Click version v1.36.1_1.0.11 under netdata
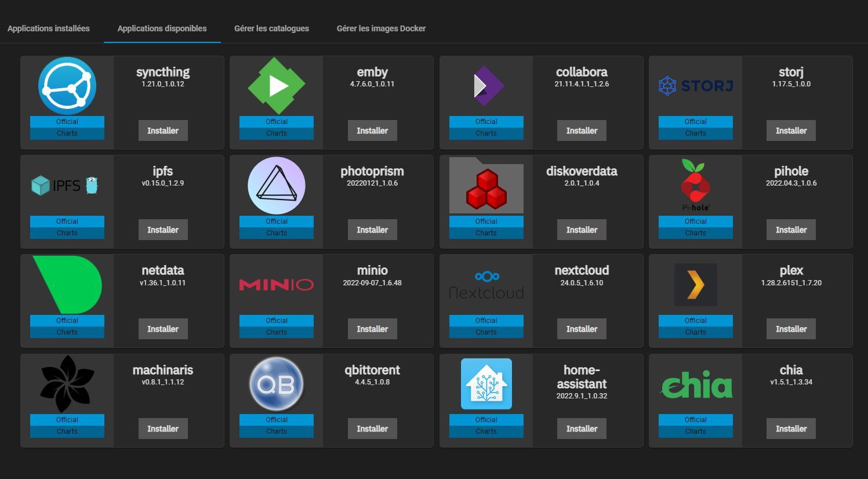868x479 pixels. 163,283
